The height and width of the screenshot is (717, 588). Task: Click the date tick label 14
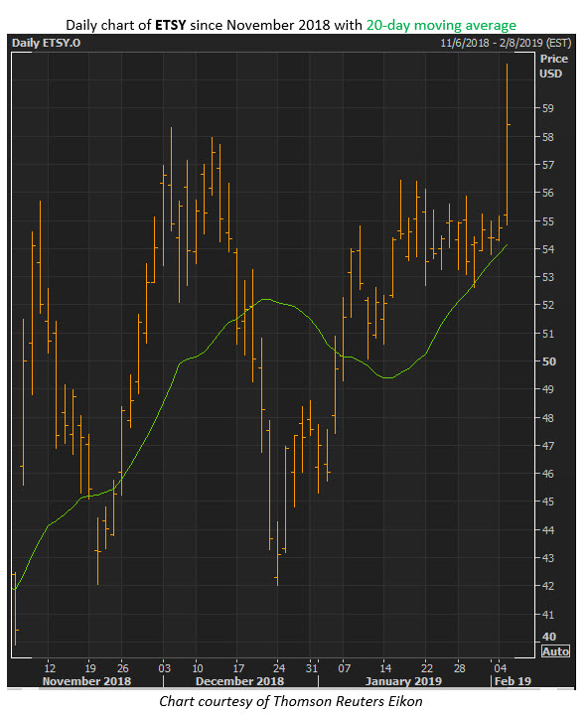point(385,668)
